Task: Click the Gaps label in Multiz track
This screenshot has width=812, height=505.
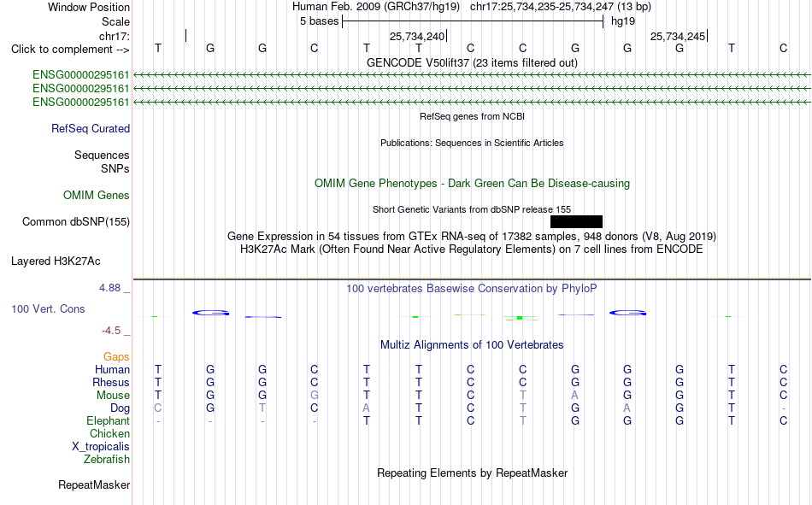Action: pyautogui.click(x=116, y=357)
